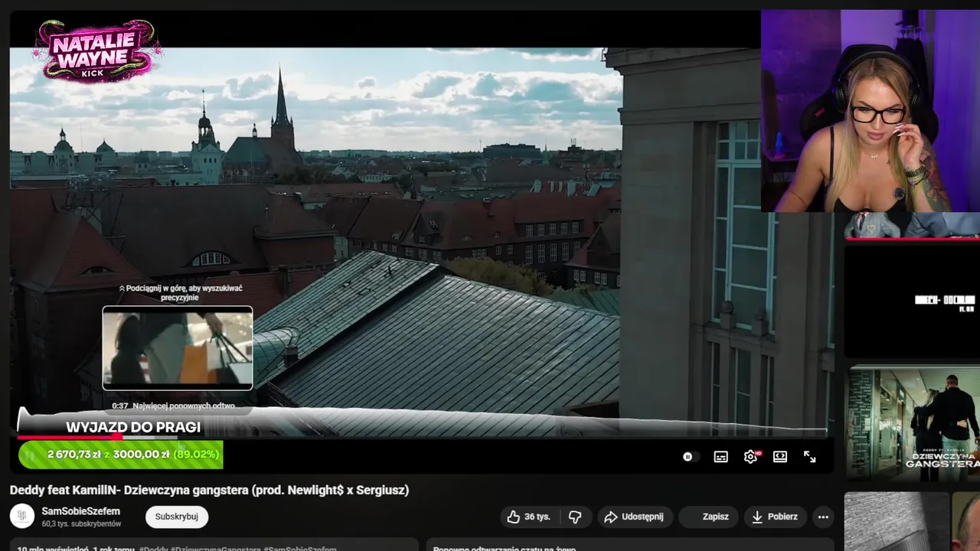Viewport: 980px width, 551px height.
Task: Click the red progress bar scrubber handle
Action: pyautogui.click(x=117, y=438)
